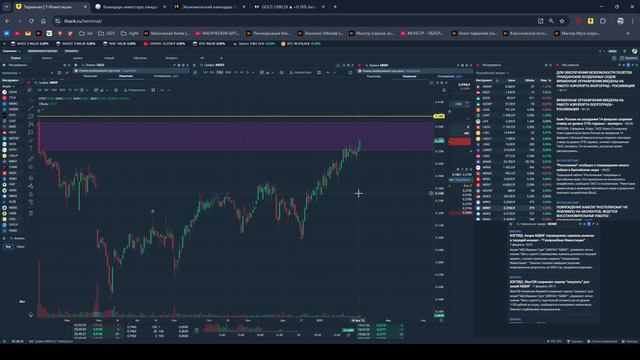Open Chrome three-dot menu

[633, 21]
